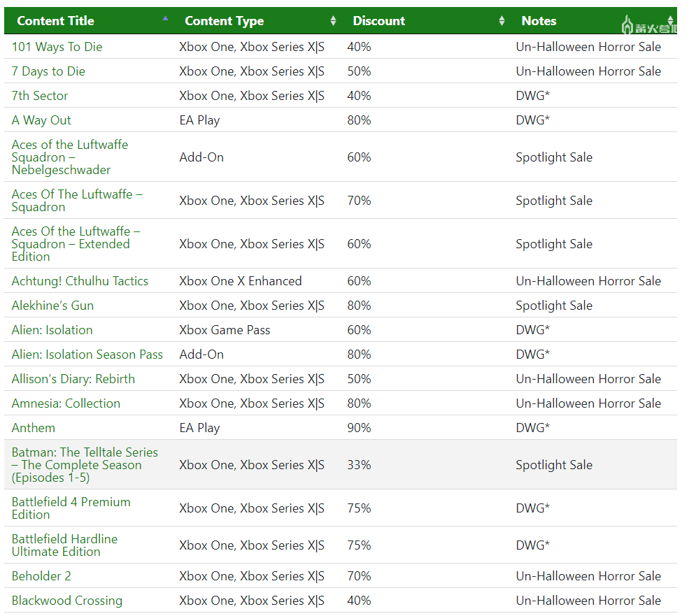Image resolution: width=696 pixels, height=616 pixels.
Task: Open Battlefield Hardline Ultimate Edition link
Action: (x=64, y=545)
